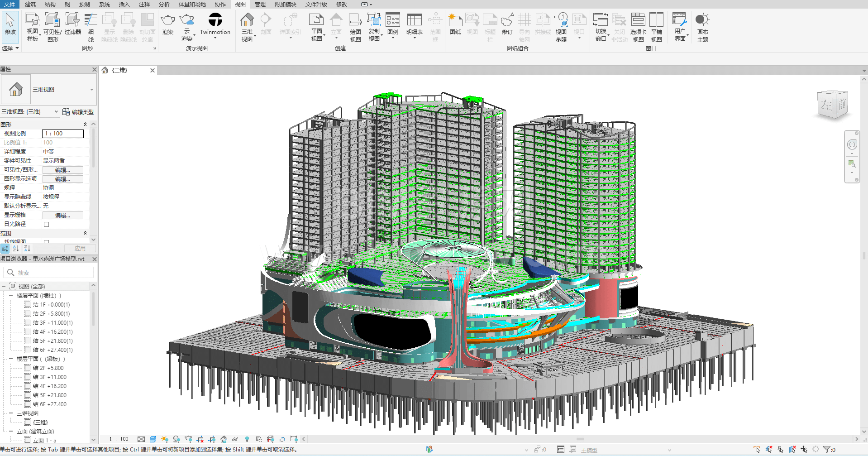Toggle sun path icon in view control bar
The width and height of the screenshot is (868, 456).
(165, 439)
